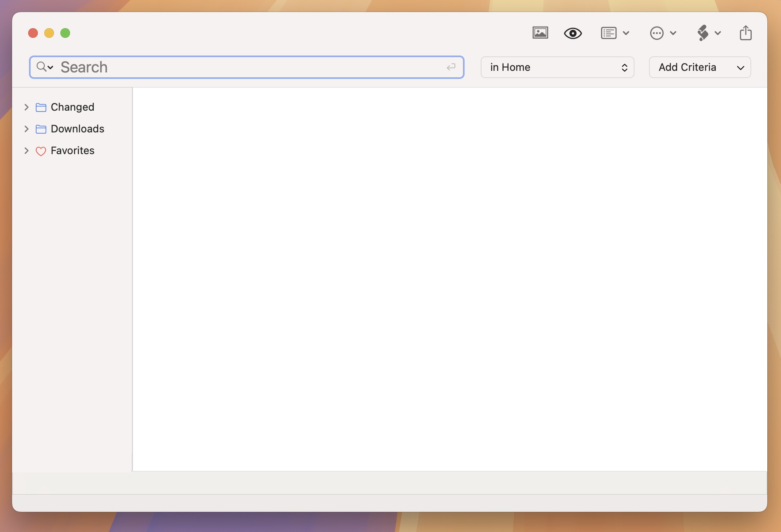
Task: Click the Share toolbar icon
Action: click(746, 33)
